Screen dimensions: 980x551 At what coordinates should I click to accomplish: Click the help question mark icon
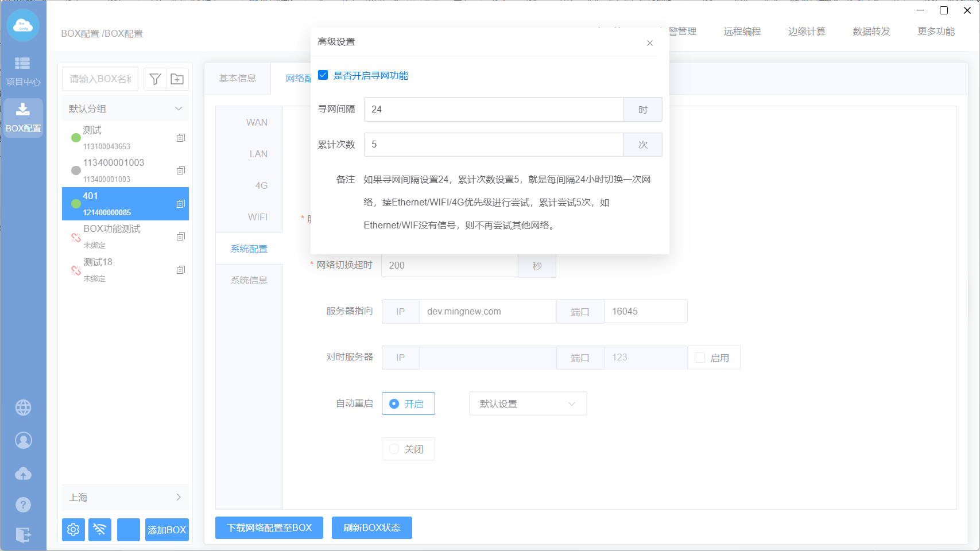click(23, 505)
